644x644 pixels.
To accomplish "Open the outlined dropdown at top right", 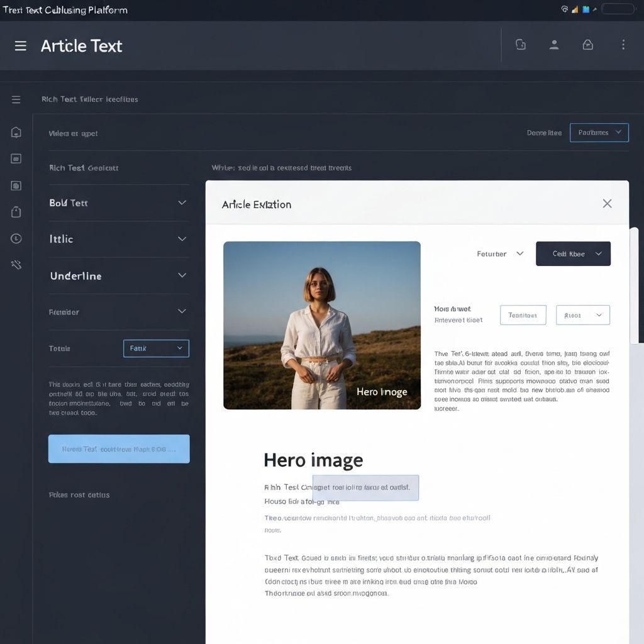I will click(599, 133).
